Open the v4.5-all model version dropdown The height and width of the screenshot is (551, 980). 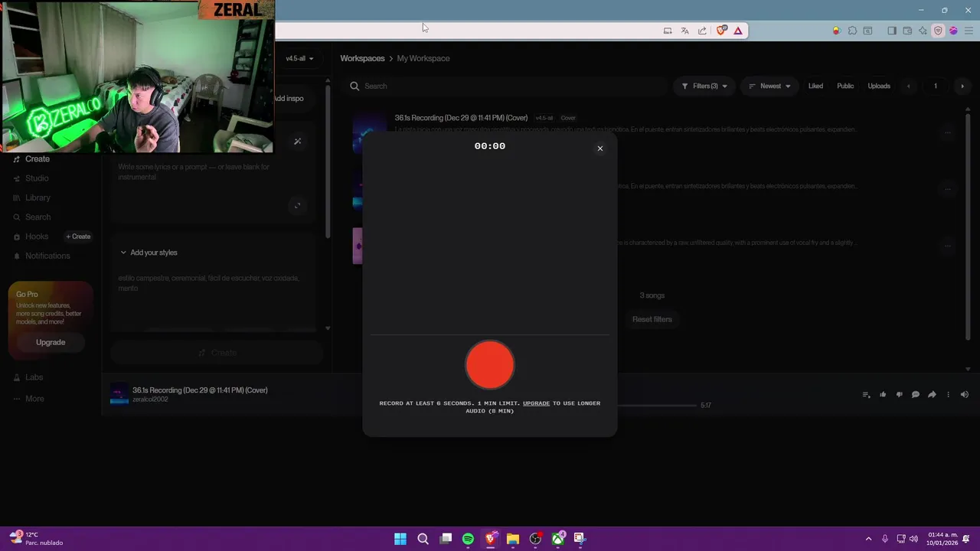click(299, 58)
